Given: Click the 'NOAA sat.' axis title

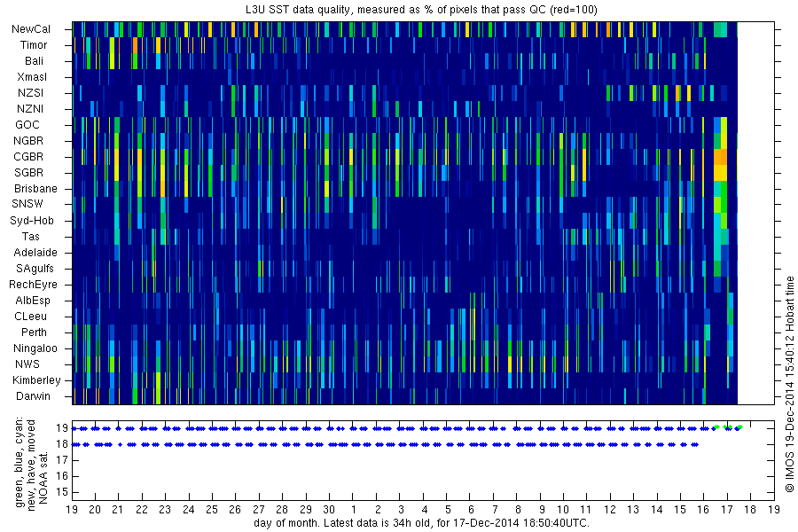Looking at the screenshot, I should pos(43,478).
